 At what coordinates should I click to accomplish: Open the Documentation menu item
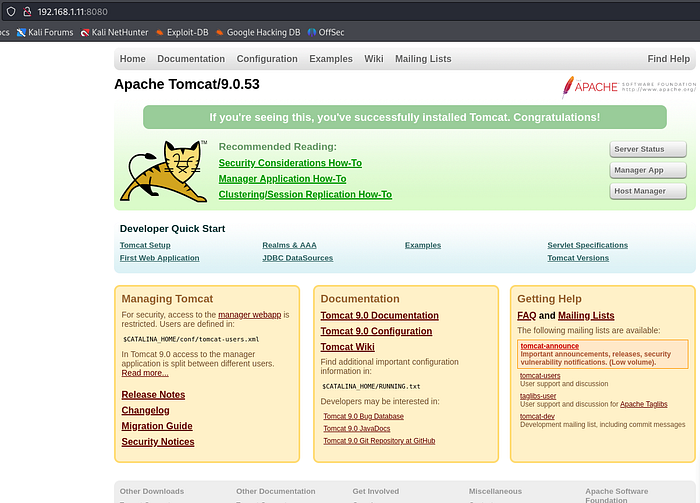tap(191, 59)
